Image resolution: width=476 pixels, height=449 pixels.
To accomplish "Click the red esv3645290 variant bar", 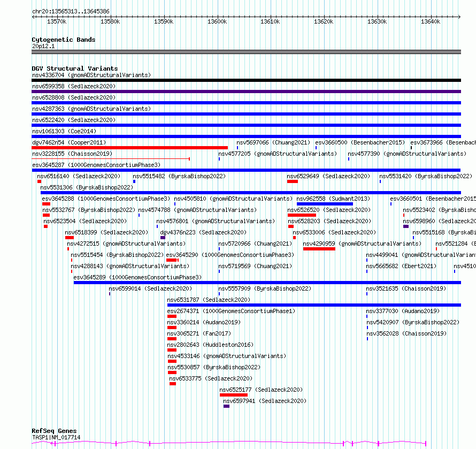I will (x=172, y=260).
